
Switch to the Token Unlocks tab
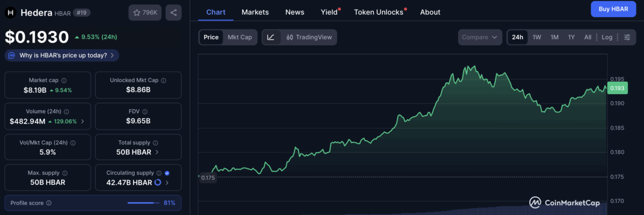click(379, 12)
